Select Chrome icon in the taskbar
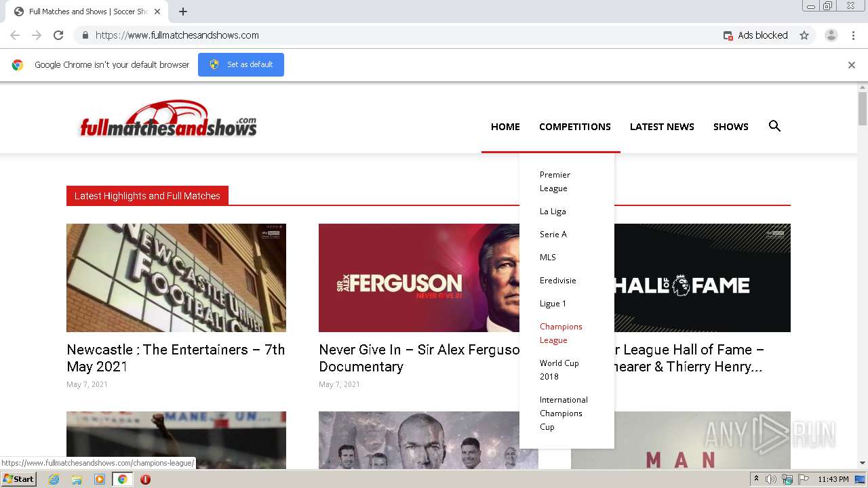Screen dimensions: 868x488 point(122,479)
